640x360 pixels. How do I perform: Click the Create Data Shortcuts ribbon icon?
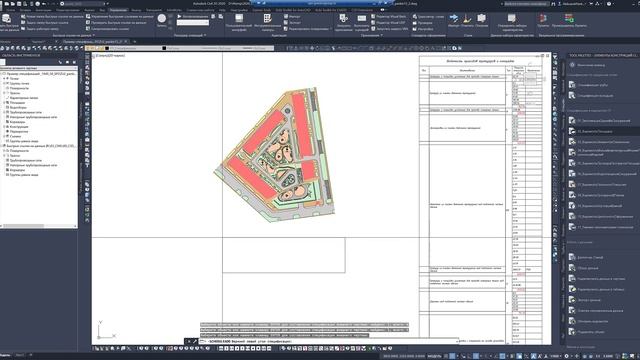pyautogui.click(x=7, y=19)
